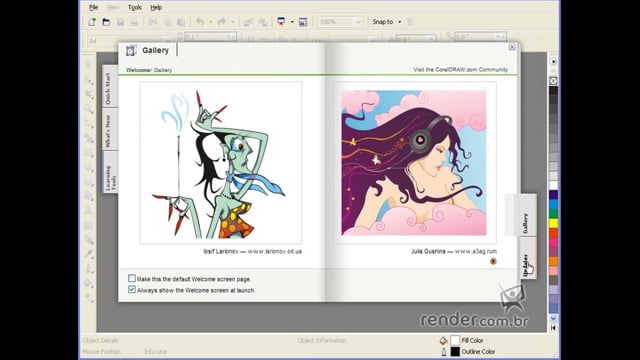640x360 pixels.
Task: Click the Iosif Larionov artwork thumbnail
Action: point(221,163)
